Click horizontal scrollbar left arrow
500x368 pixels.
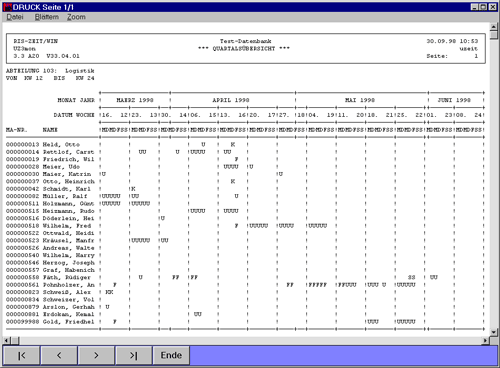click(x=7, y=340)
